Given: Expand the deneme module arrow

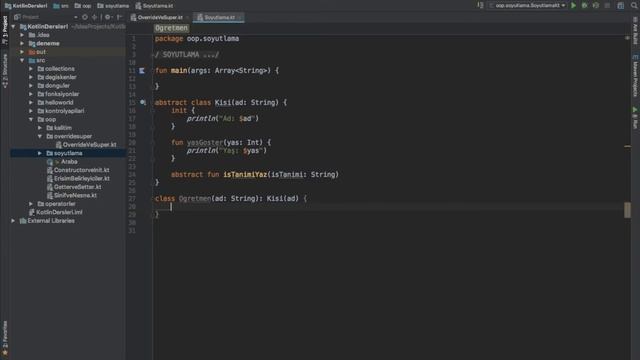Looking at the screenshot, I should (x=22, y=43).
